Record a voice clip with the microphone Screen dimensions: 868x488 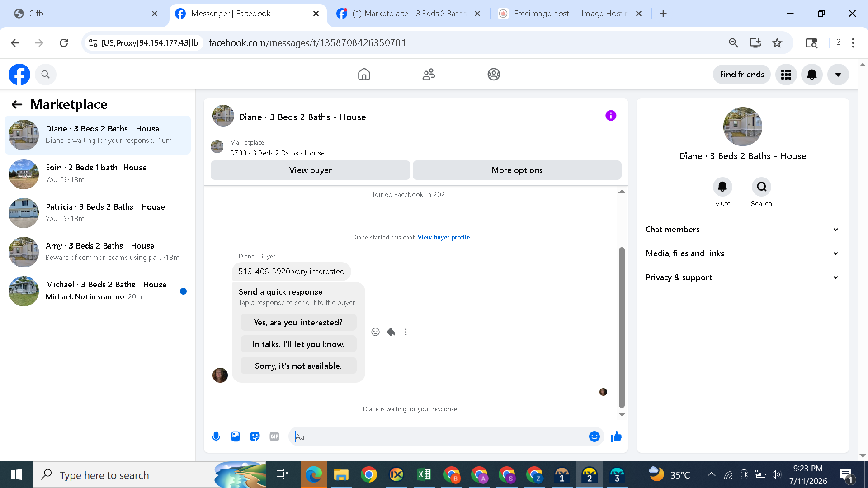(x=216, y=436)
